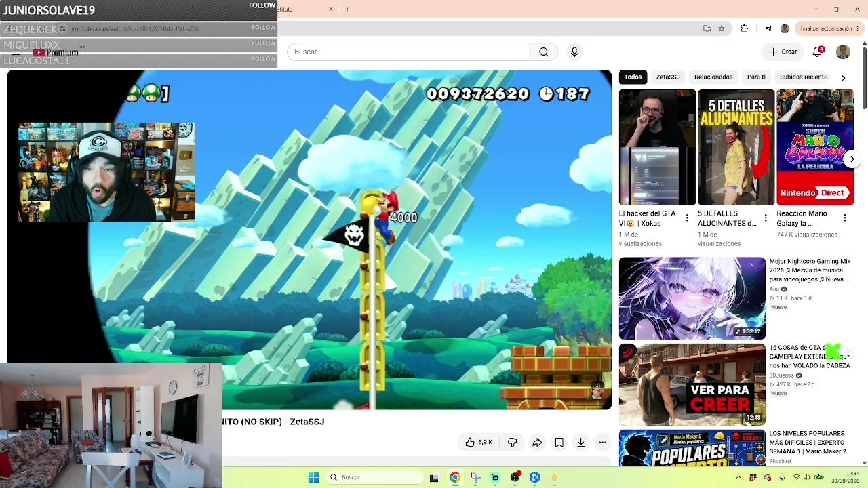Open the Chrome extensions puzzle icon
Viewport: 868px width, 488px height.
745,28
